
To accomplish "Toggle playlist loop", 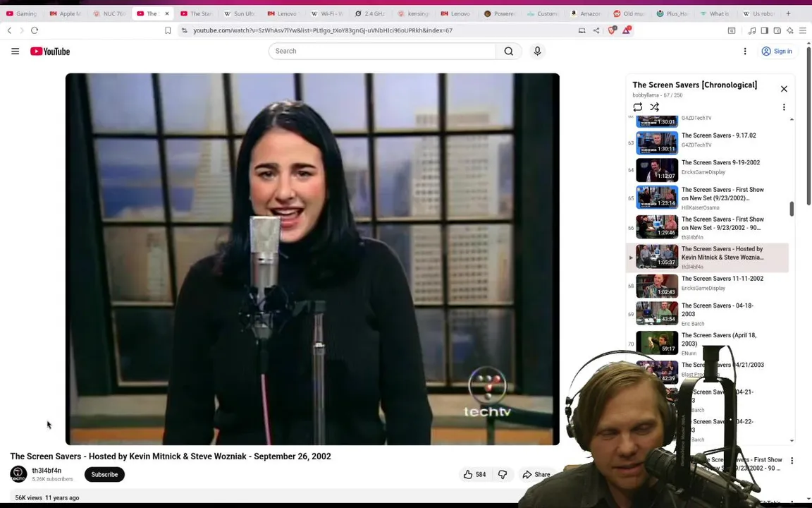I will click(637, 107).
